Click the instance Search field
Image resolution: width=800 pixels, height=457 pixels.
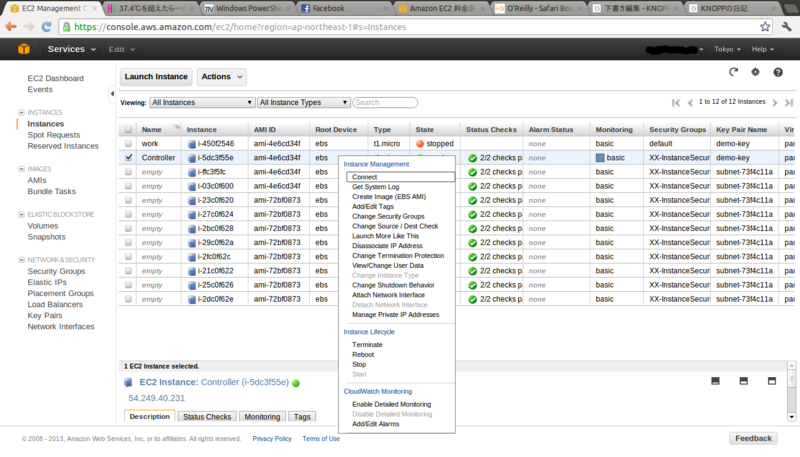tap(385, 103)
